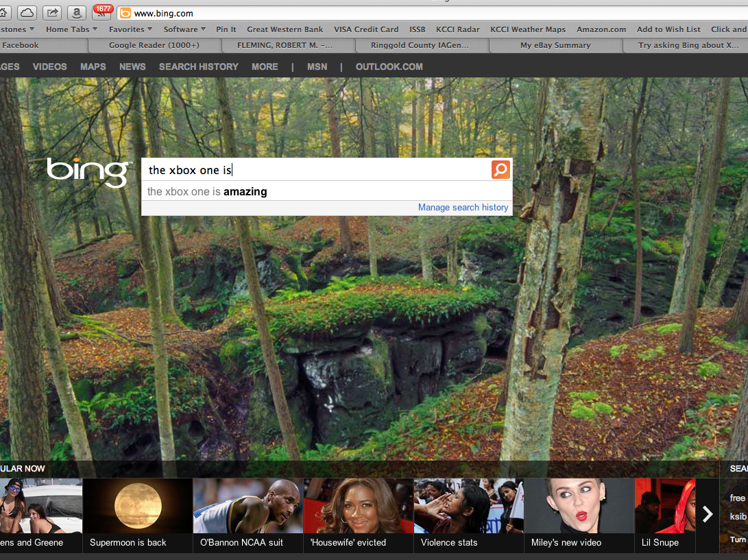Open KCCI Weather Maps bookmark
Screen dimensions: 748x560
coord(528,29)
